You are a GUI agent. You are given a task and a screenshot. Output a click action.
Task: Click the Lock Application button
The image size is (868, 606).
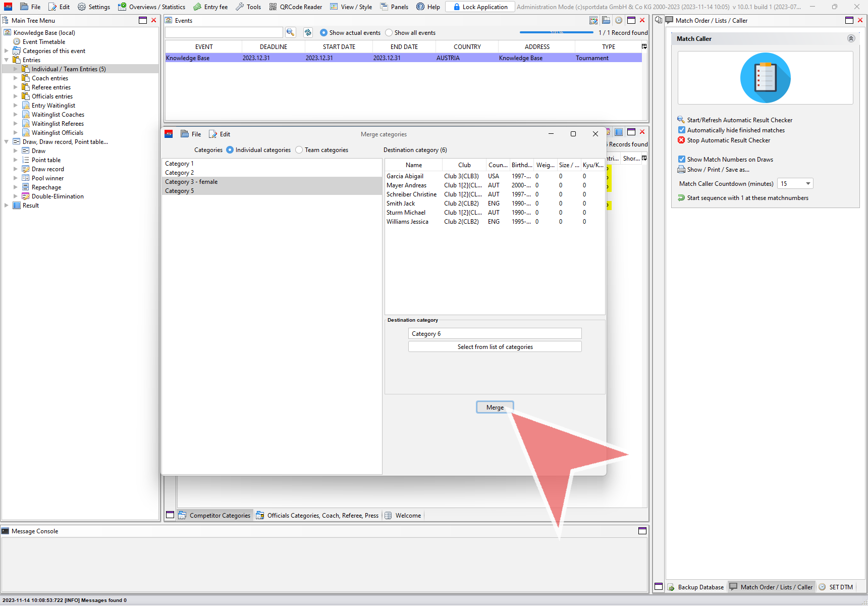[x=480, y=7]
